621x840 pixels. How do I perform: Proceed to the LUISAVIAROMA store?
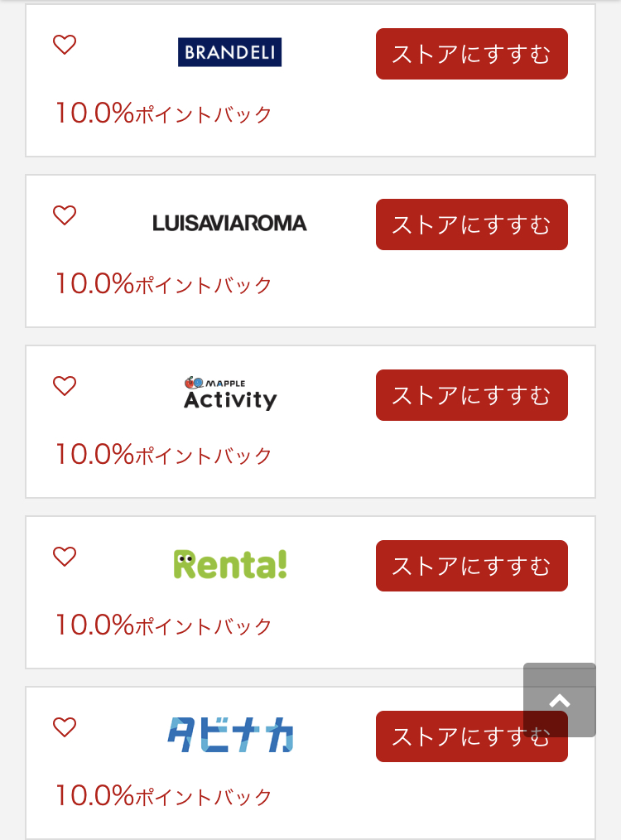pos(472,224)
